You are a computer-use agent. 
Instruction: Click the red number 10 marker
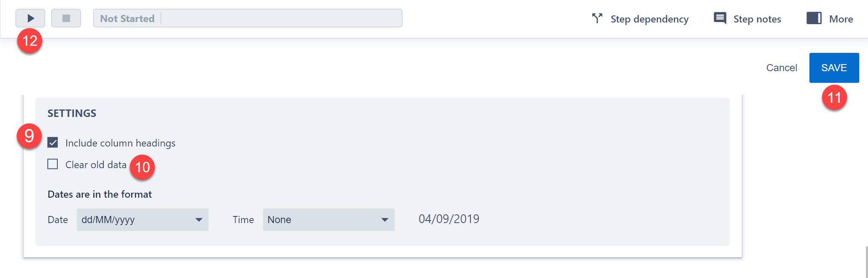point(142,167)
